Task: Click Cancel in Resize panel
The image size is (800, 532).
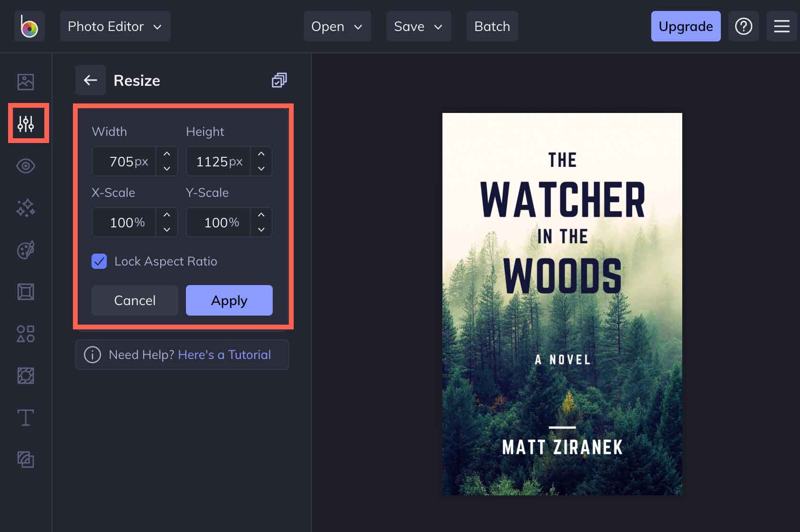Action: pos(135,300)
